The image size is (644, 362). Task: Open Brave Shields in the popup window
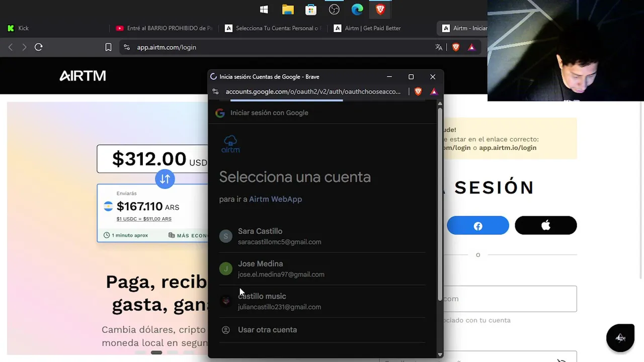418,92
